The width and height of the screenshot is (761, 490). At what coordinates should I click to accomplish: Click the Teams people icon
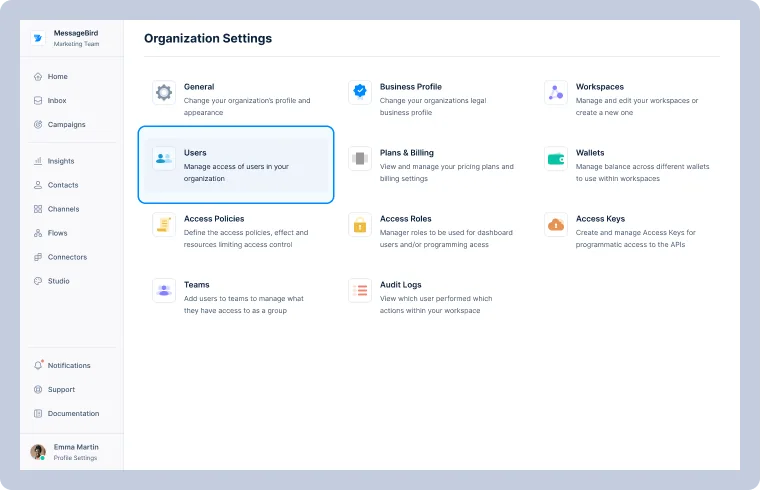pyautogui.click(x=164, y=290)
